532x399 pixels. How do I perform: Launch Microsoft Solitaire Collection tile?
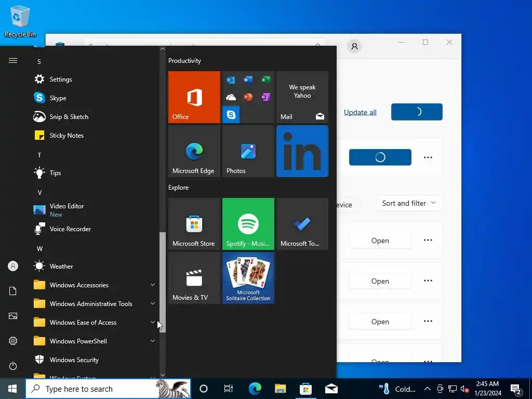(248, 278)
